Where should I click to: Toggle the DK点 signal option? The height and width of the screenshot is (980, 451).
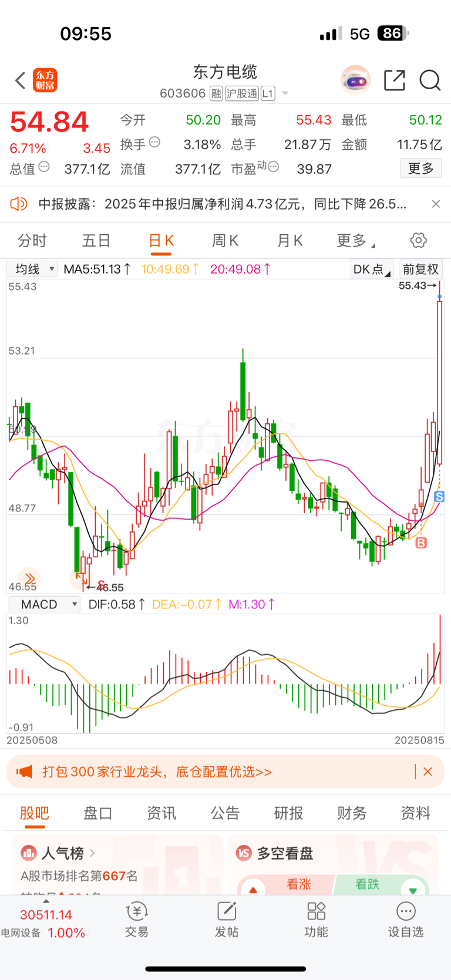[371, 269]
